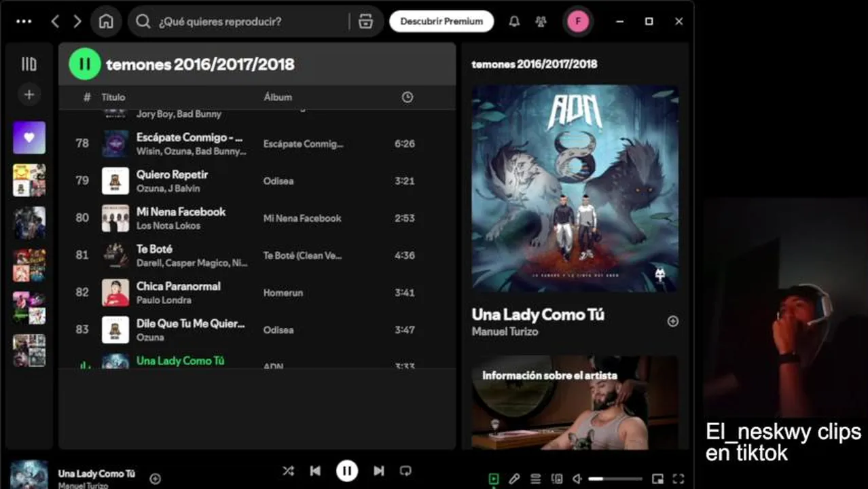Sort by the # column header
Screen dimensions: 868x489
point(87,97)
